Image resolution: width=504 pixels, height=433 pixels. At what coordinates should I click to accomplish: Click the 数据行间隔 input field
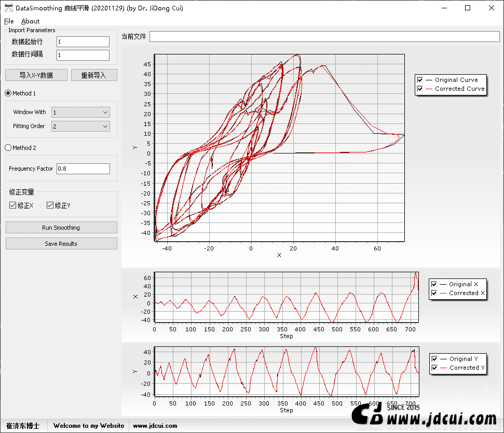pos(83,55)
